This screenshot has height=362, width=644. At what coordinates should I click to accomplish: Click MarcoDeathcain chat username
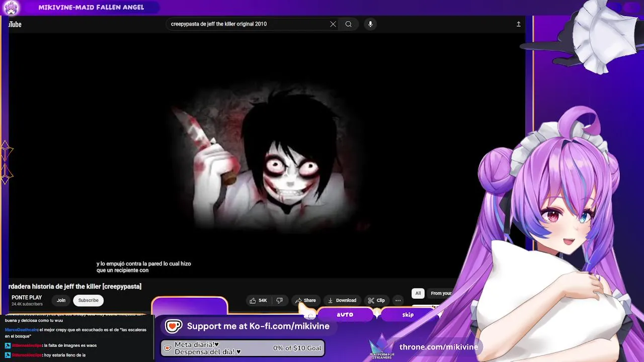point(21,330)
